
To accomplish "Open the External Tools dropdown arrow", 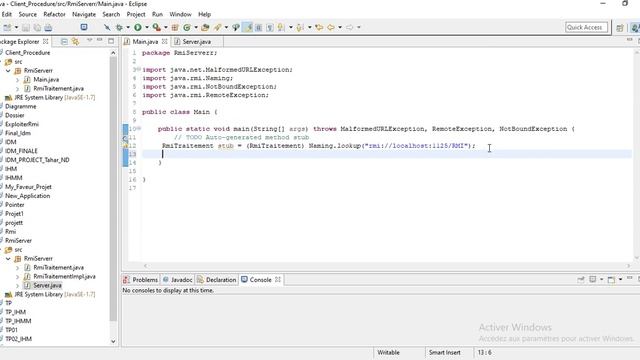I will (166, 27).
